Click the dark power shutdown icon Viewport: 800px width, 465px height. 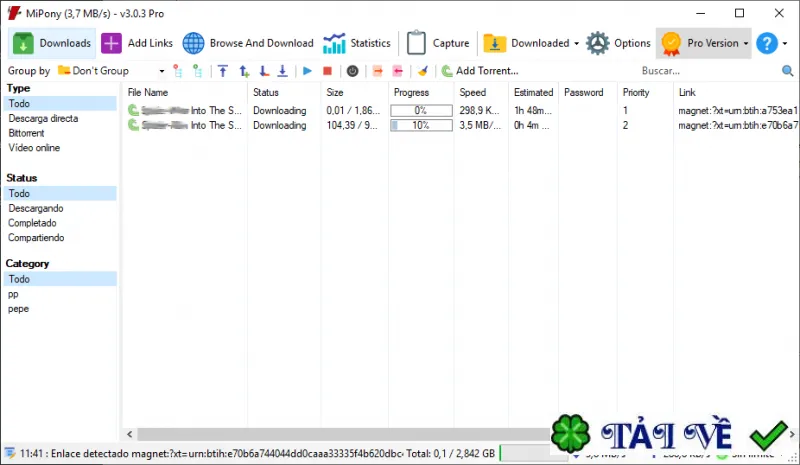click(353, 71)
